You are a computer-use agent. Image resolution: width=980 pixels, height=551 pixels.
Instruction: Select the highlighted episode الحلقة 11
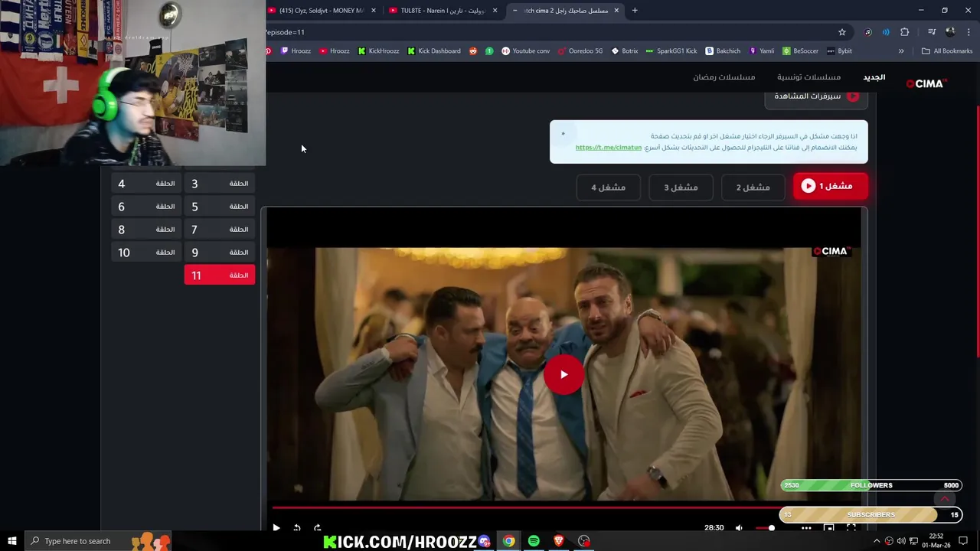click(219, 275)
